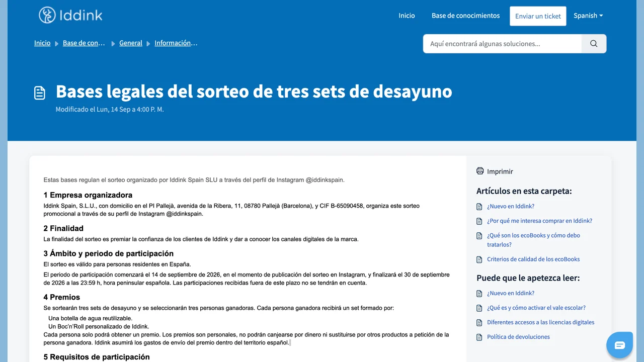Open Criterios de calidad de los ecoBooks

pyautogui.click(x=533, y=259)
